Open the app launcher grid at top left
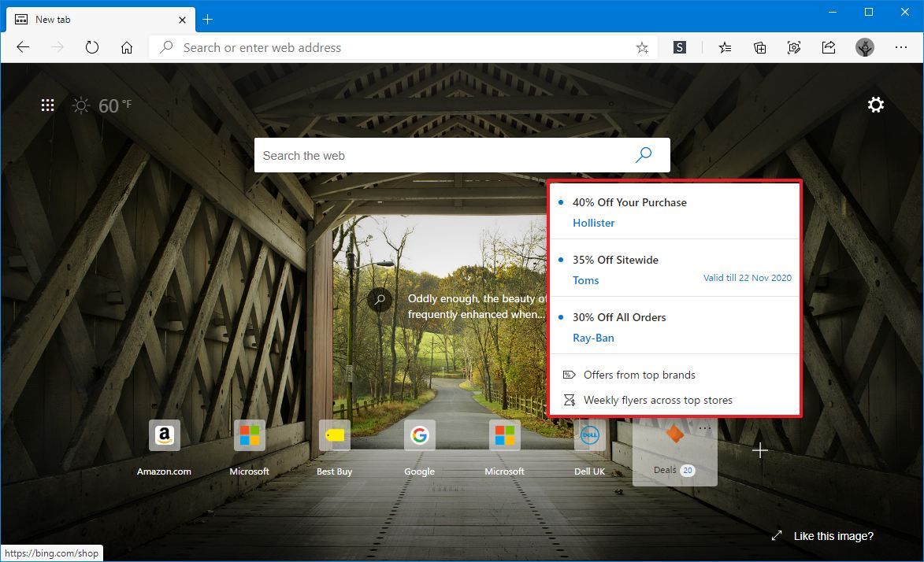Image resolution: width=924 pixels, height=562 pixels. [47, 105]
